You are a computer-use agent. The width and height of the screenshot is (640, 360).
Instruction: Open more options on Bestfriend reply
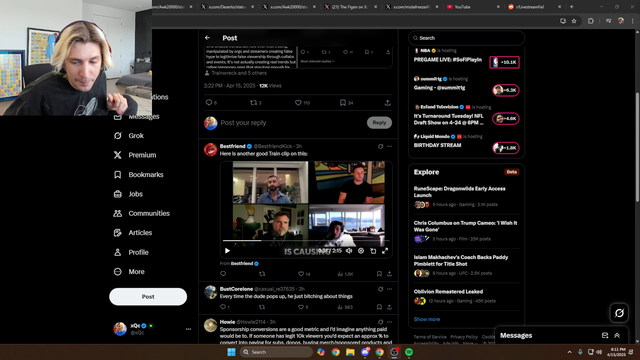coord(389,146)
